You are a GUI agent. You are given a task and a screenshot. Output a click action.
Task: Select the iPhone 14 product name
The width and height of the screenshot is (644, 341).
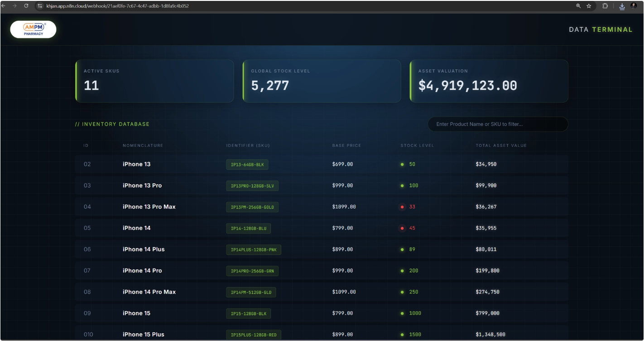[x=136, y=228]
